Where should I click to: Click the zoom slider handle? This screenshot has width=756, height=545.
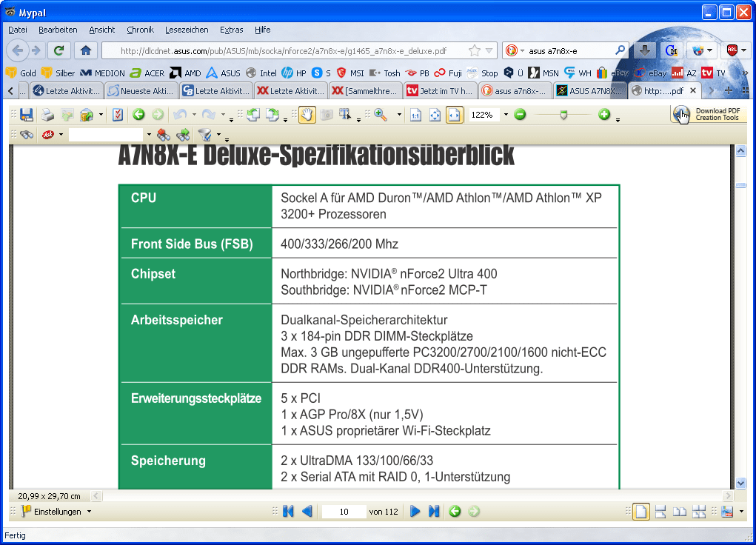coord(563,115)
